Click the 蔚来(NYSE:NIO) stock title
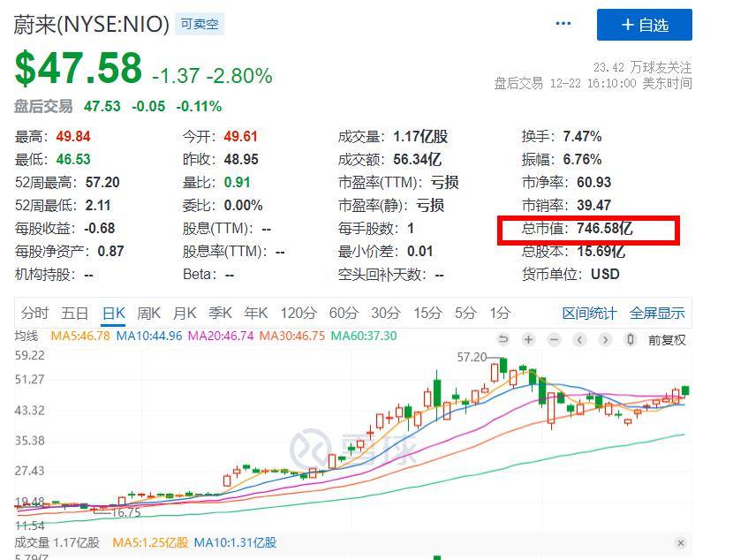The image size is (733, 560). pos(91,25)
